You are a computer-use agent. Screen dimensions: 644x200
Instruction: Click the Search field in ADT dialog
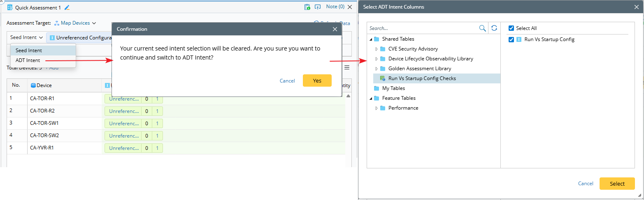(423, 28)
